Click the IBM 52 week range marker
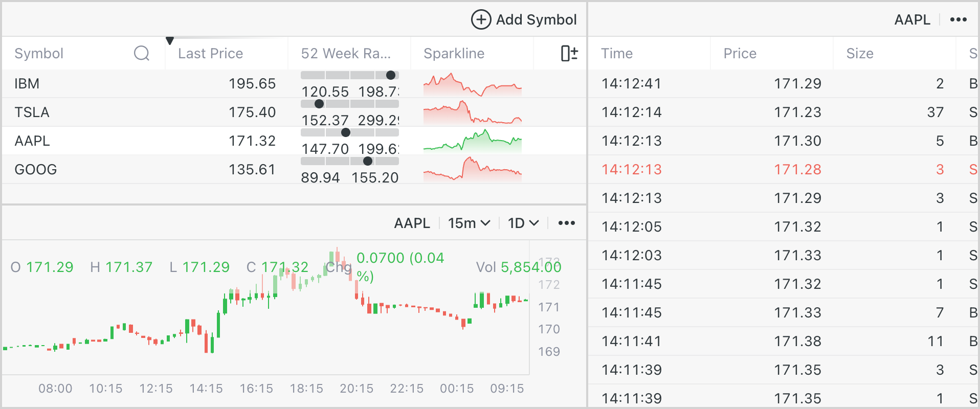The width and height of the screenshot is (980, 409). pos(391,75)
